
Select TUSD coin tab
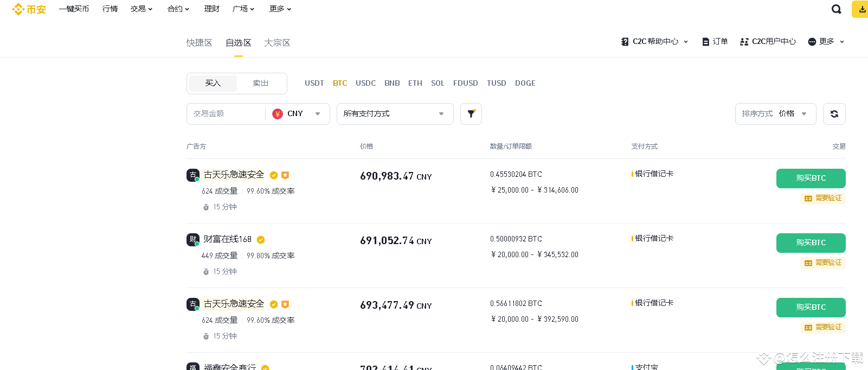coord(497,84)
